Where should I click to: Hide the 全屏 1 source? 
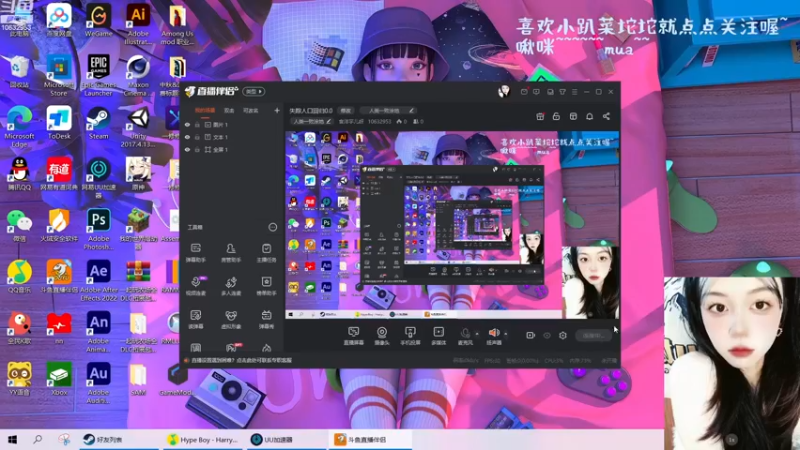coord(187,150)
